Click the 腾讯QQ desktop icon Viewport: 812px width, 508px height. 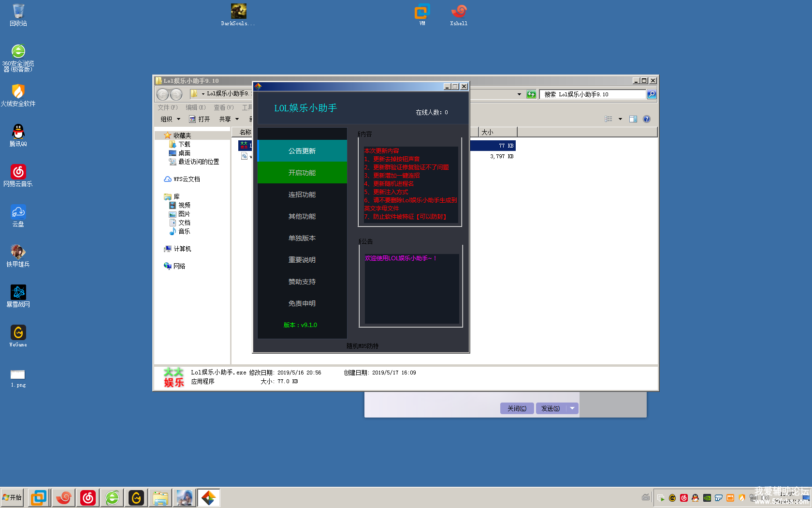tap(18, 135)
